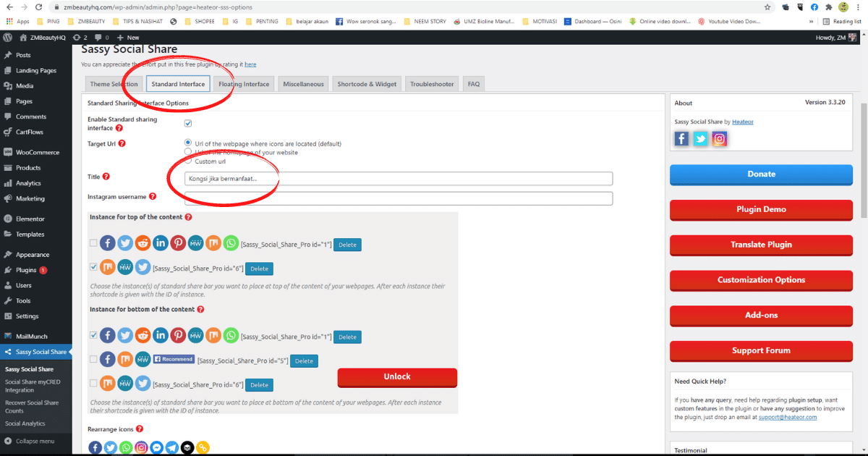The height and width of the screenshot is (456, 868).
Task: Click the Facebook square icon in About panel
Action: (x=682, y=139)
